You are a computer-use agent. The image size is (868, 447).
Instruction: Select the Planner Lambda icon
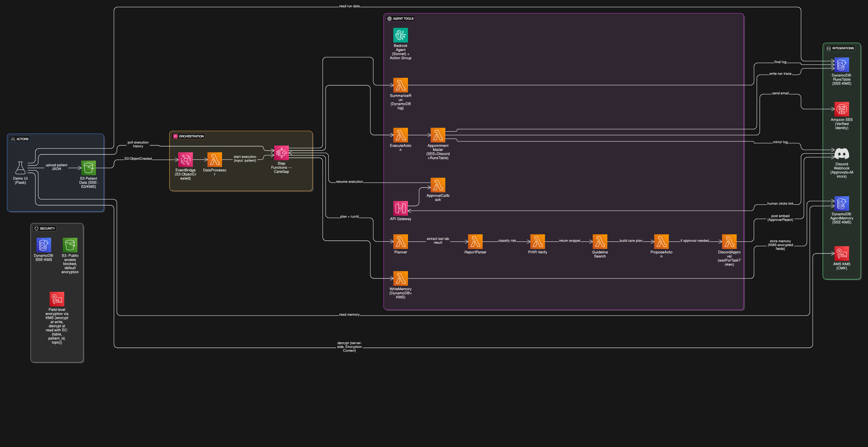pos(400,242)
